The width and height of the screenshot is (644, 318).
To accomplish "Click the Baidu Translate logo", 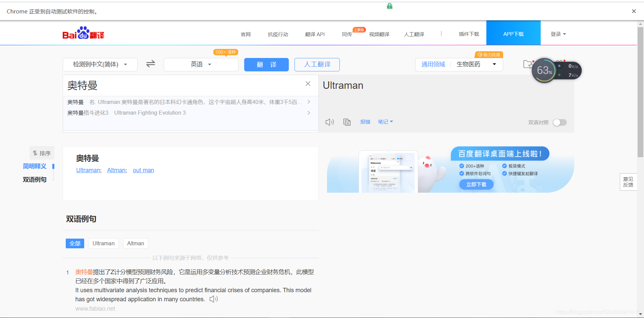I will coord(83,33).
